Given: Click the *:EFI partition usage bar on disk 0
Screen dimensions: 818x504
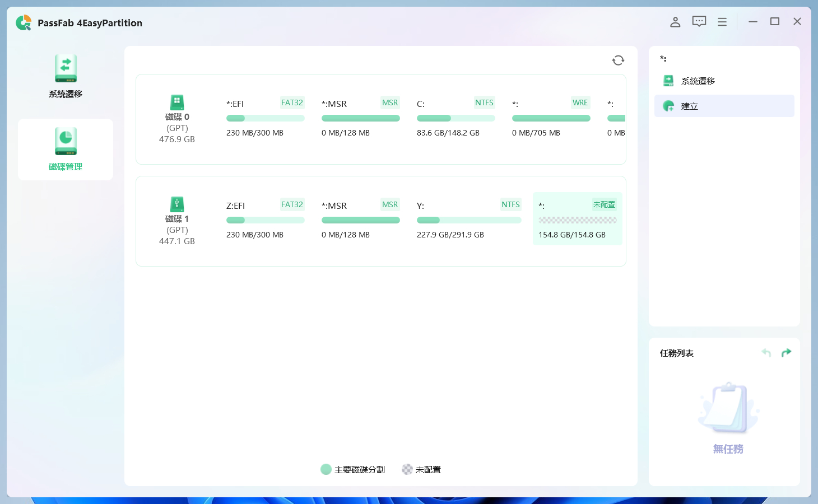Looking at the screenshot, I should tap(265, 118).
